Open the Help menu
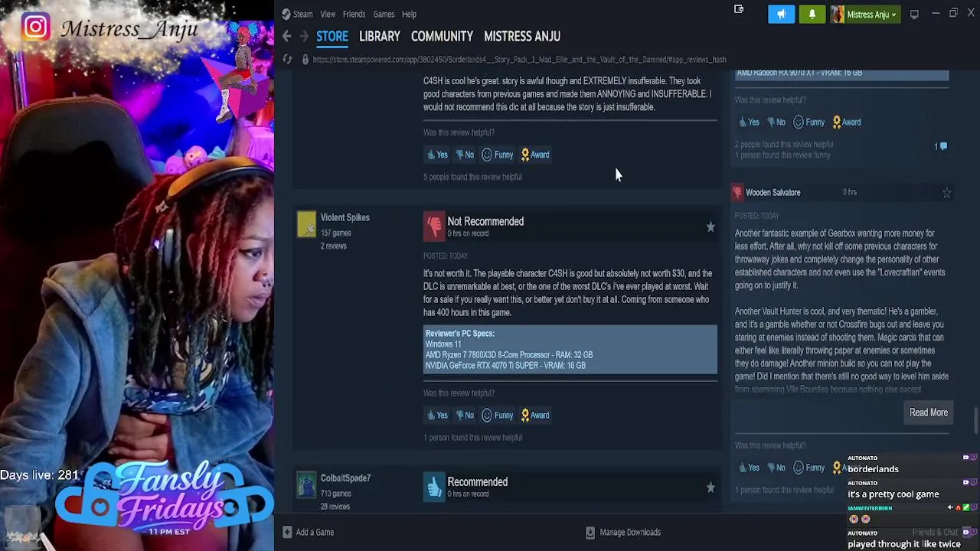 (409, 14)
